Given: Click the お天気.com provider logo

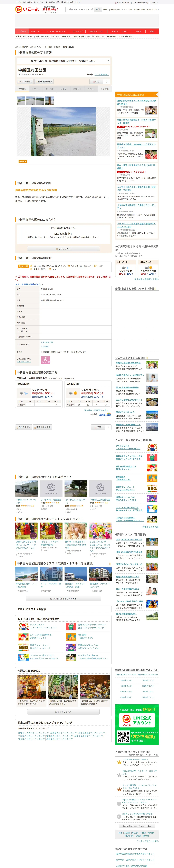Looking at the screenshot, I should (105, 414).
